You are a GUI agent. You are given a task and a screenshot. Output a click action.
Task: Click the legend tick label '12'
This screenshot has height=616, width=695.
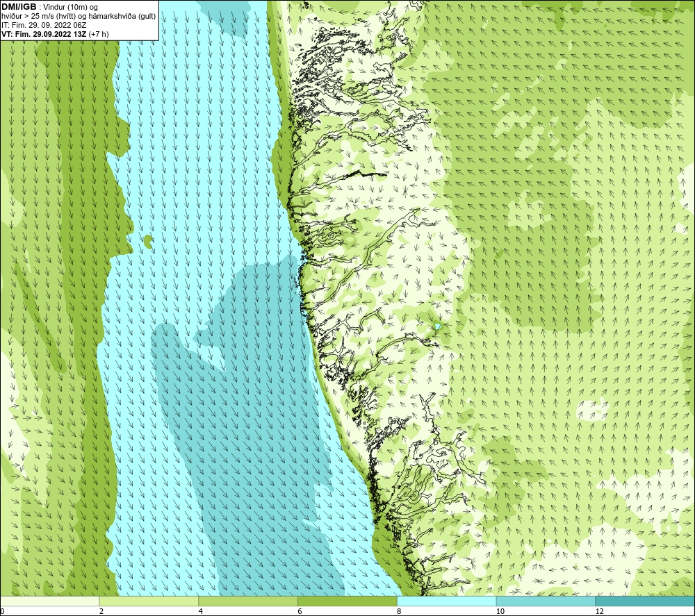coord(600,612)
